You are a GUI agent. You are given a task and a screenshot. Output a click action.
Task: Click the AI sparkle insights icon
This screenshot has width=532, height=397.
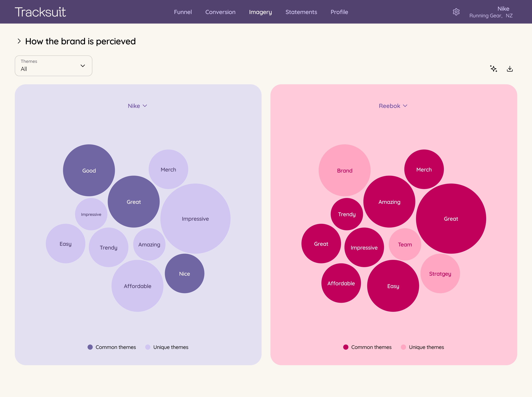pos(494,69)
